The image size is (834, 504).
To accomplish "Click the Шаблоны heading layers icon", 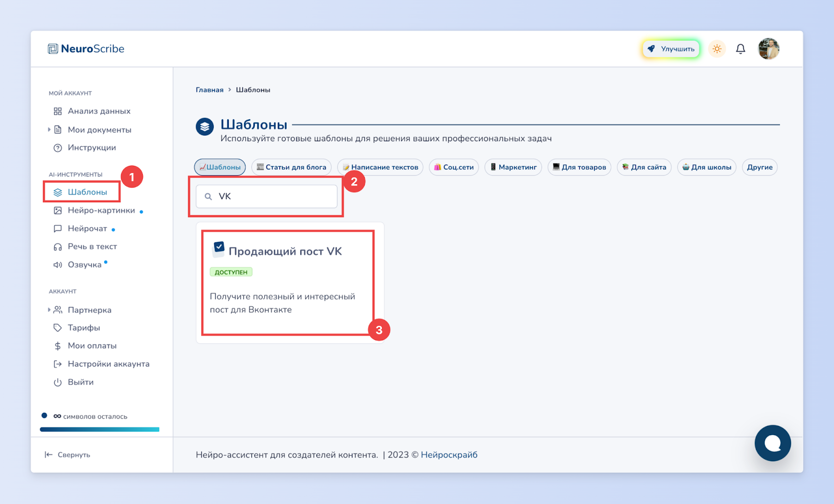I will [x=205, y=127].
